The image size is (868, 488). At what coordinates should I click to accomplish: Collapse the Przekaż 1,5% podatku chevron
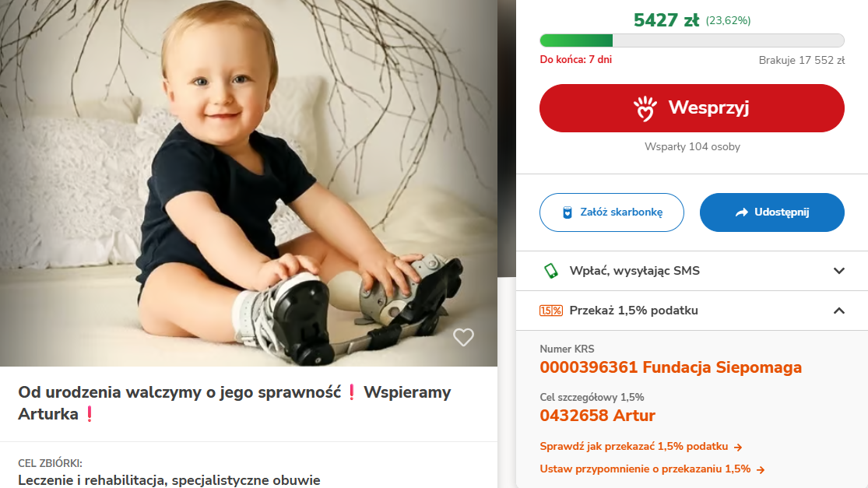point(838,311)
